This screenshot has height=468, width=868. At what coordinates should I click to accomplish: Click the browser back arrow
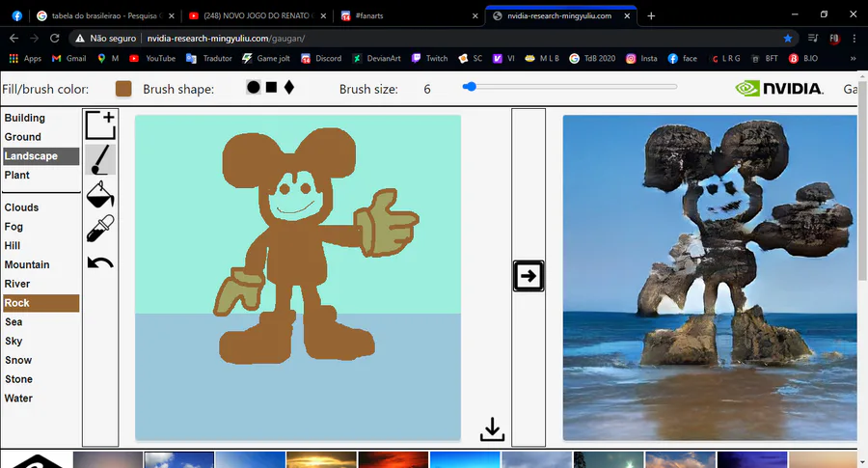pos(14,39)
